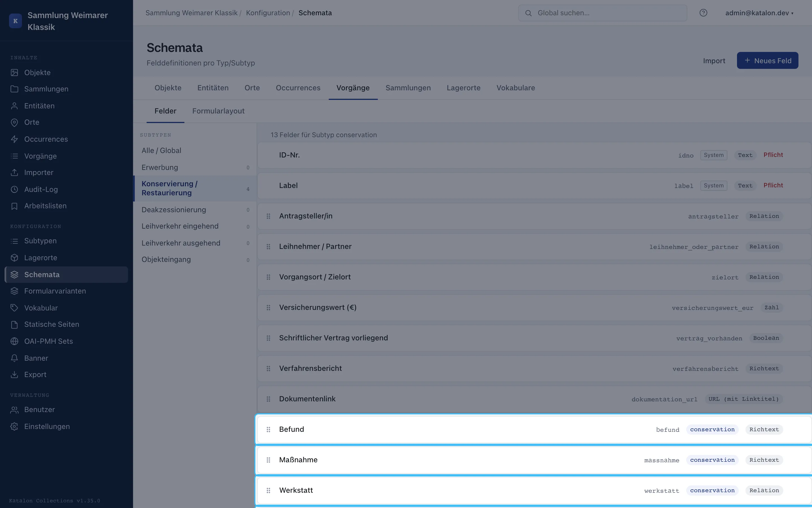Click drag handle of Verfahrensbericht row

268,369
